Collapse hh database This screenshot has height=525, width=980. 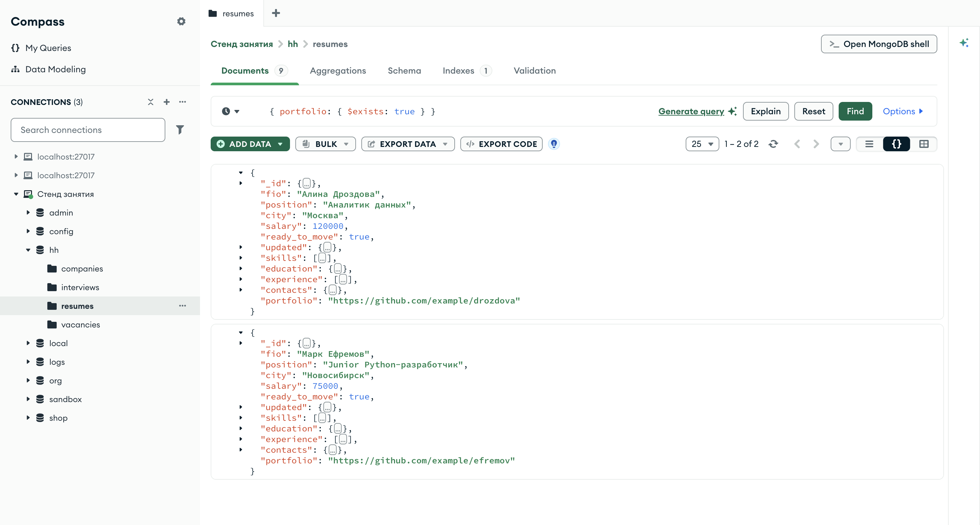(28, 250)
